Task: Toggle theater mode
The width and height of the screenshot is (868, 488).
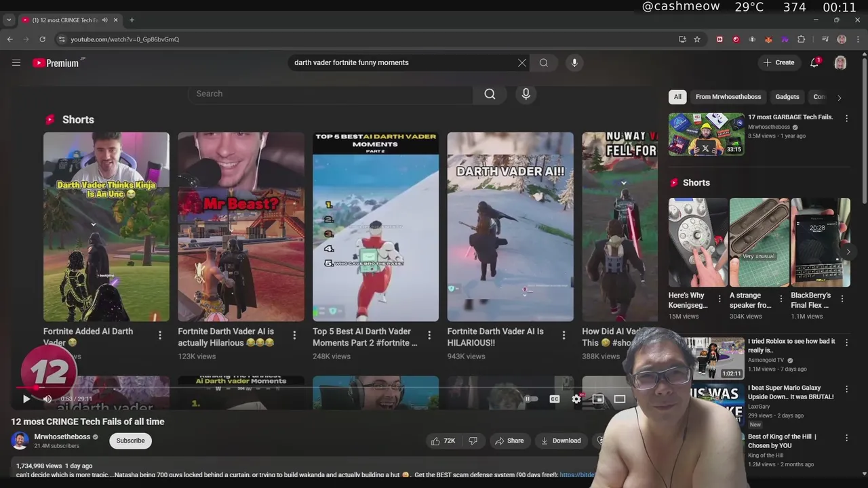Action: (620, 399)
